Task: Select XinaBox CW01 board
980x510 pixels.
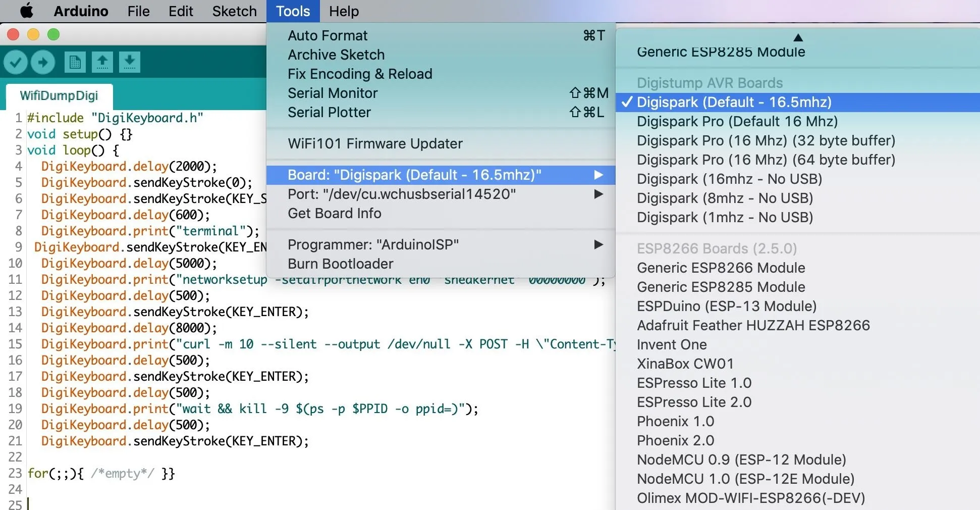Action: coord(798,364)
